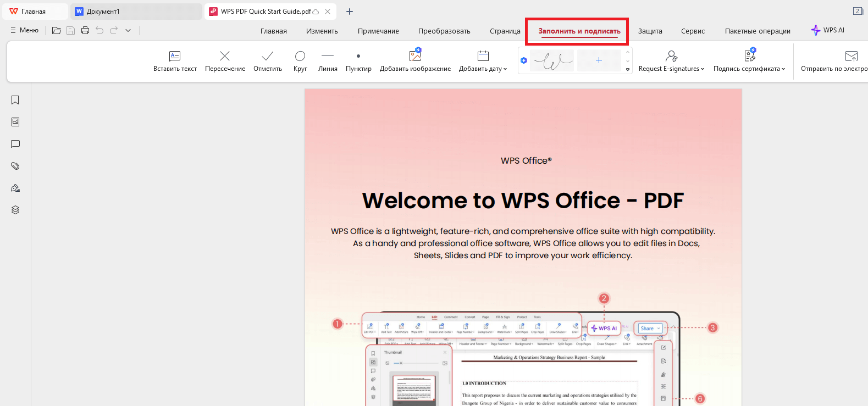Image resolution: width=868 pixels, height=406 pixels.
Task: Click the Open file folder icon
Action: (x=57, y=30)
